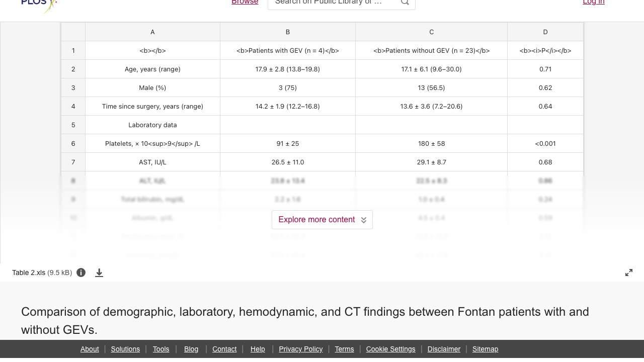
Task: Select column header D in the table
Action: (x=545, y=32)
